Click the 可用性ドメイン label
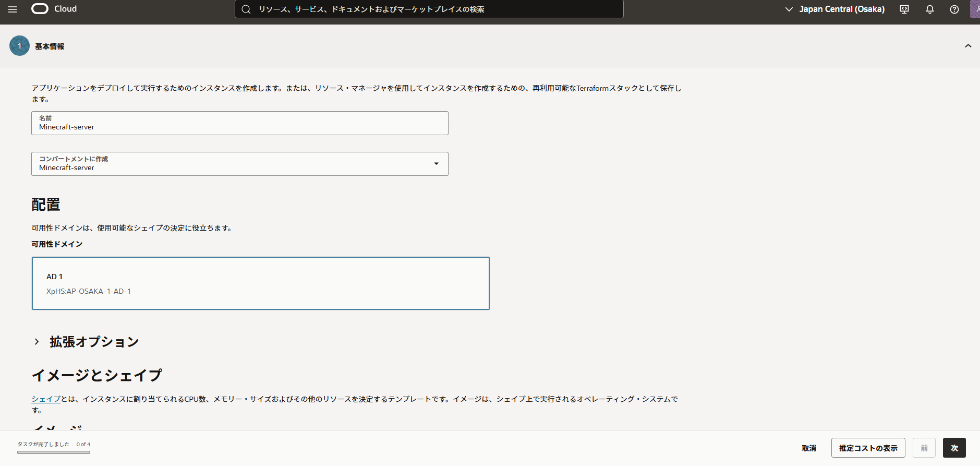Screen dimensions: 980x466 point(57,244)
